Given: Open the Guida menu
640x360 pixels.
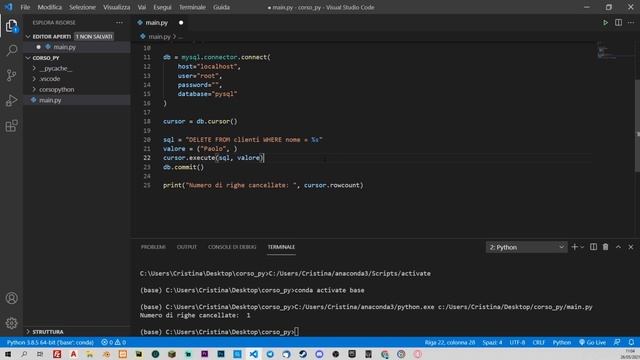Looking at the screenshot, I should [221, 7].
